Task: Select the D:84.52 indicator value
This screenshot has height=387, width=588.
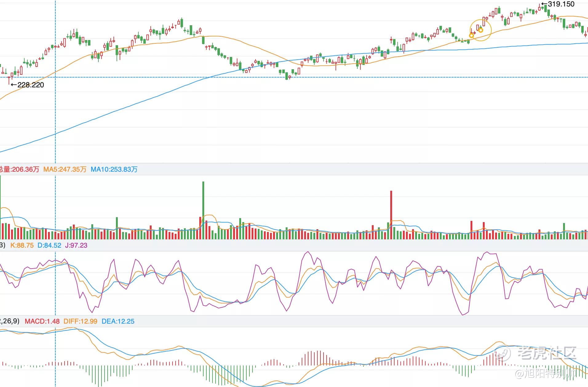Action: tap(49, 245)
